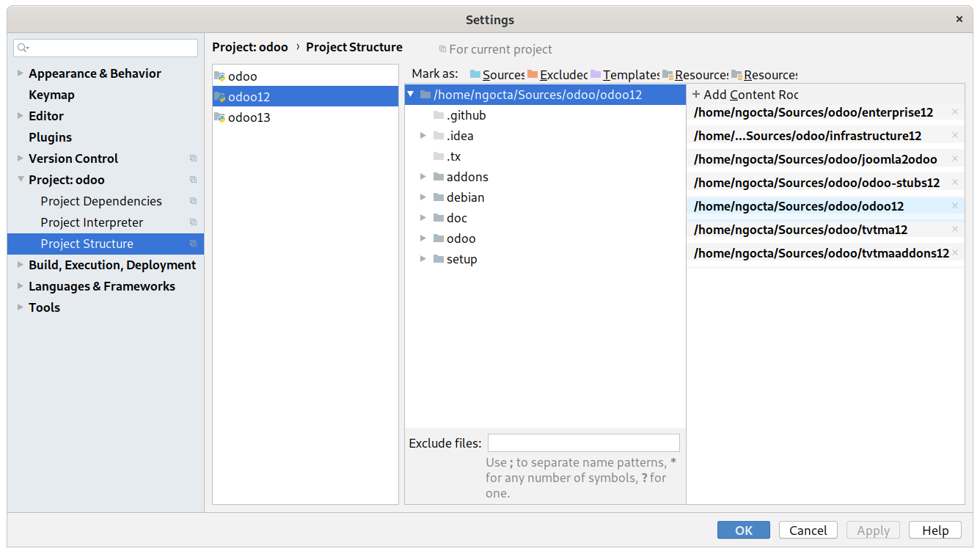The height and width of the screenshot is (554, 980).
Task: Expand the Editor settings group
Action: tap(20, 116)
